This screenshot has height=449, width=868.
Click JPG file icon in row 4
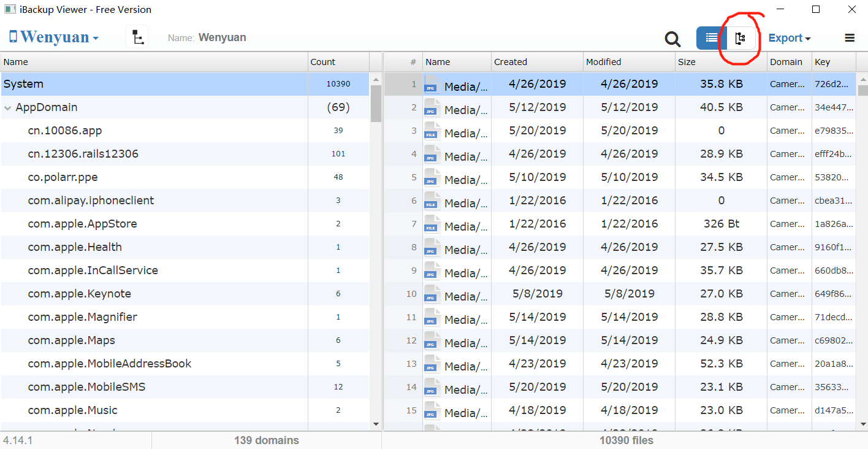point(433,154)
